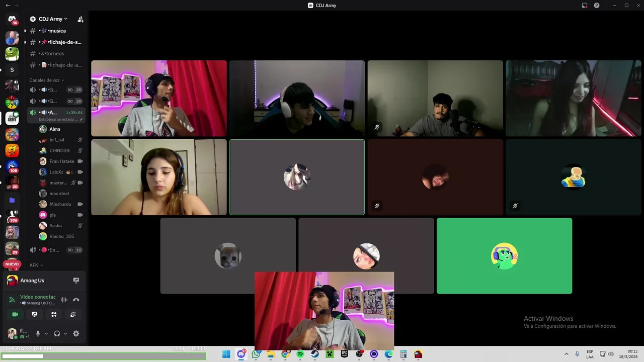Image resolution: width=644 pixels, height=362 pixels.
Task: Click own user avatar in user panel
Action: [x=12, y=333]
